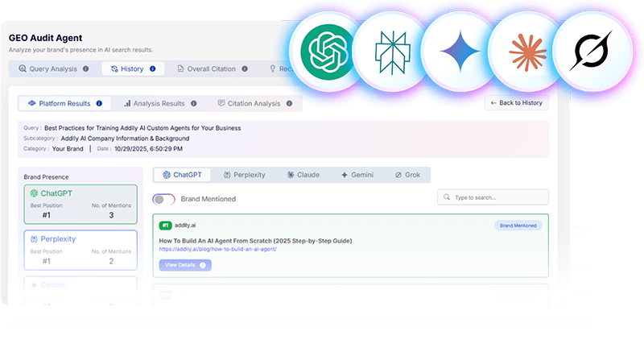
Task: Select the Grok platform tab
Action: (x=407, y=175)
